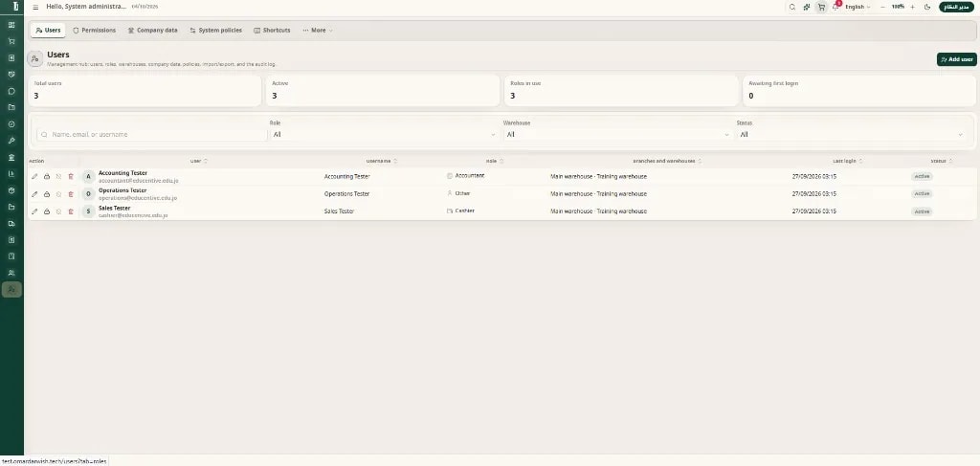Delete Operations Tester with trash icon
The height and width of the screenshot is (466, 980).
[x=71, y=194]
